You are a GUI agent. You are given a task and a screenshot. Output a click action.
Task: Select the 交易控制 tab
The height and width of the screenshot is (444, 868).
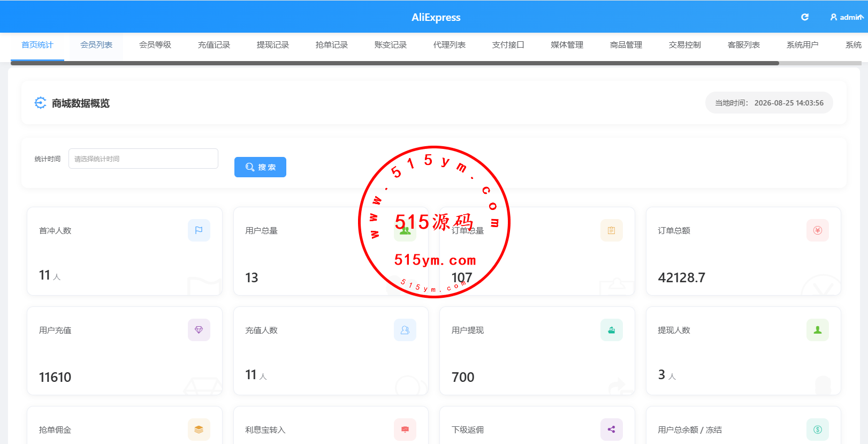tap(685, 45)
